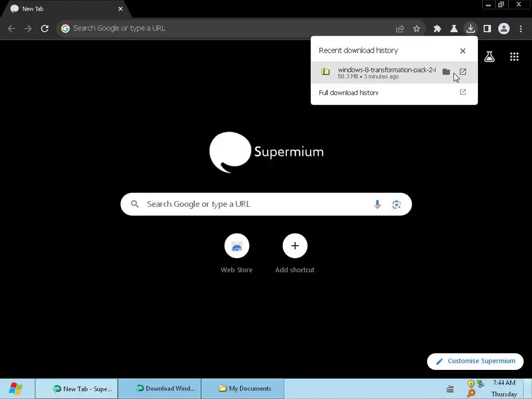Focus the page search box
This screenshot has height=399, width=532.
(x=266, y=204)
